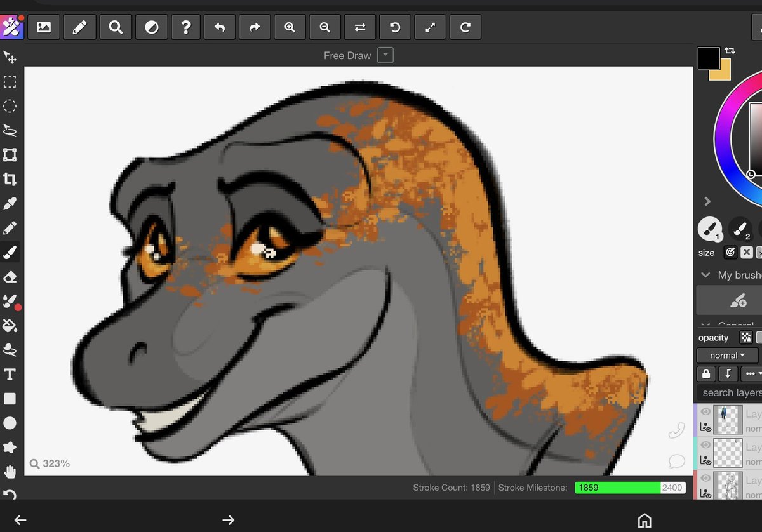Select the Hand pan tool

point(10,472)
